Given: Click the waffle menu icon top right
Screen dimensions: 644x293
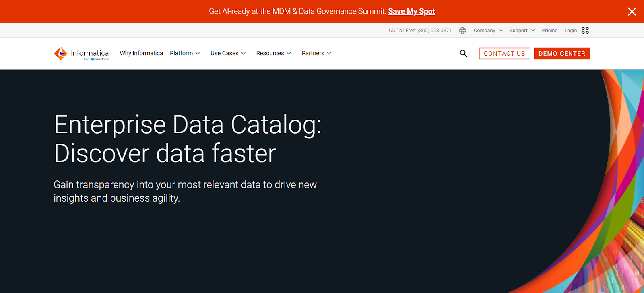Looking at the screenshot, I should (x=586, y=30).
